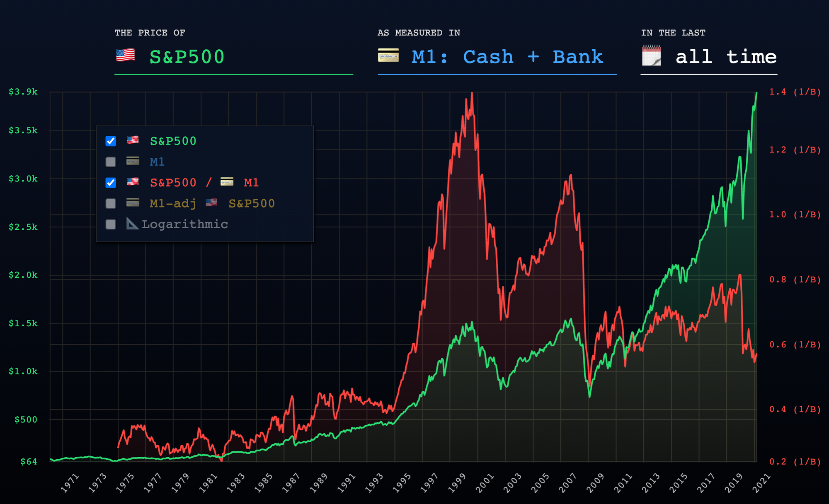Click the Logarithmic label text
This screenshot has height=504, width=829.
tap(185, 224)
